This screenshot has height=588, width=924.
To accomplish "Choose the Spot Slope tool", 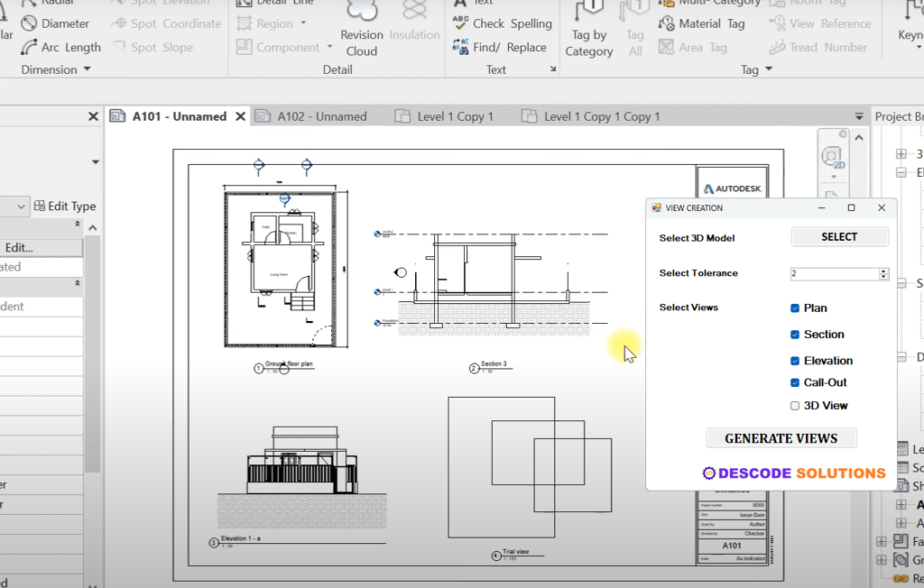I will (152, 47).
